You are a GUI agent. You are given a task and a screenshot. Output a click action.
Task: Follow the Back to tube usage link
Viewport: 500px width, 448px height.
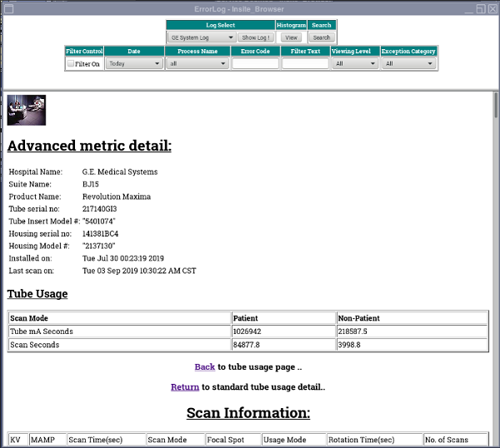(x=205, y=366)
